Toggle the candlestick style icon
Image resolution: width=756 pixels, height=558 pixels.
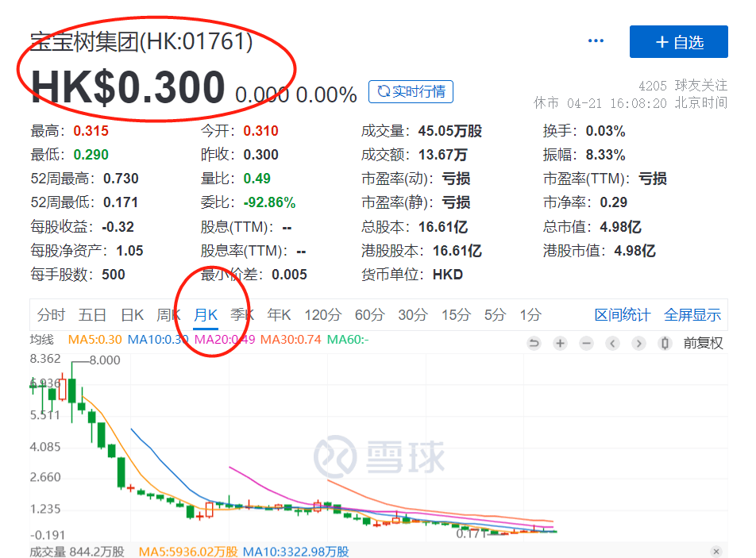665,343
